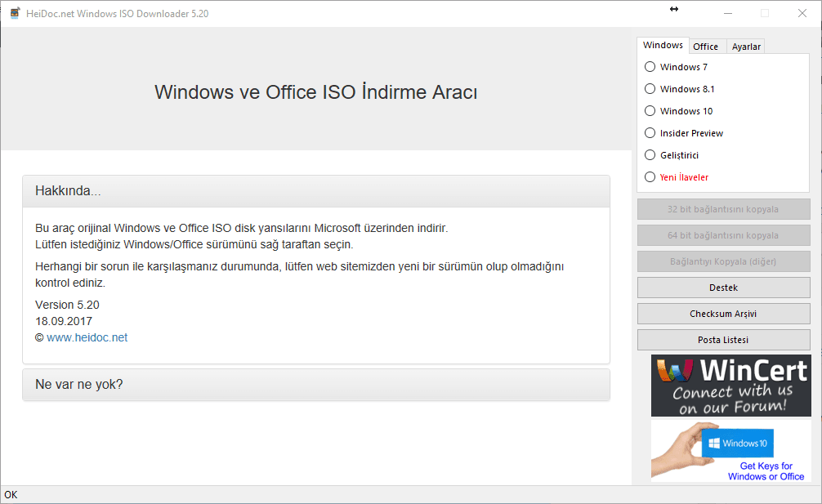Viewport: 822px width, 504px height.
Task: Click the Version 5.20 text
Action: [x=67, y=305]
